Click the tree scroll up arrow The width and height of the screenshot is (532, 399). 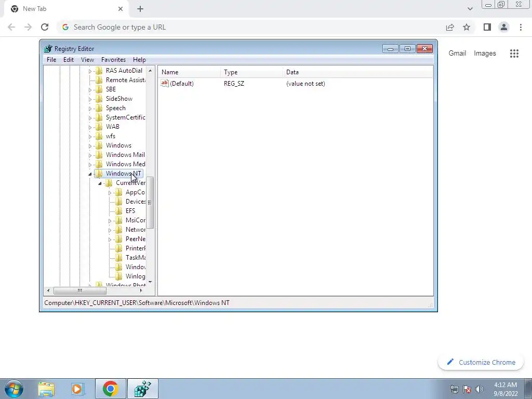(150, 71)
